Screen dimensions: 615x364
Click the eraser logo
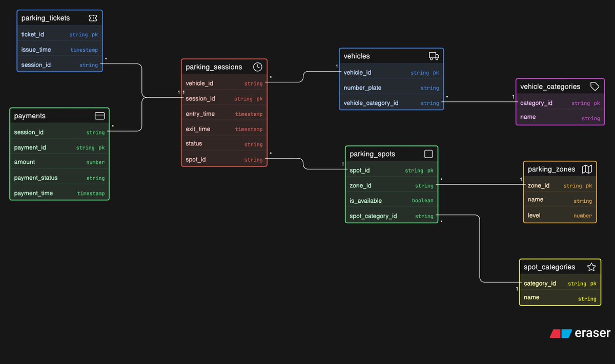pos(580,333)
